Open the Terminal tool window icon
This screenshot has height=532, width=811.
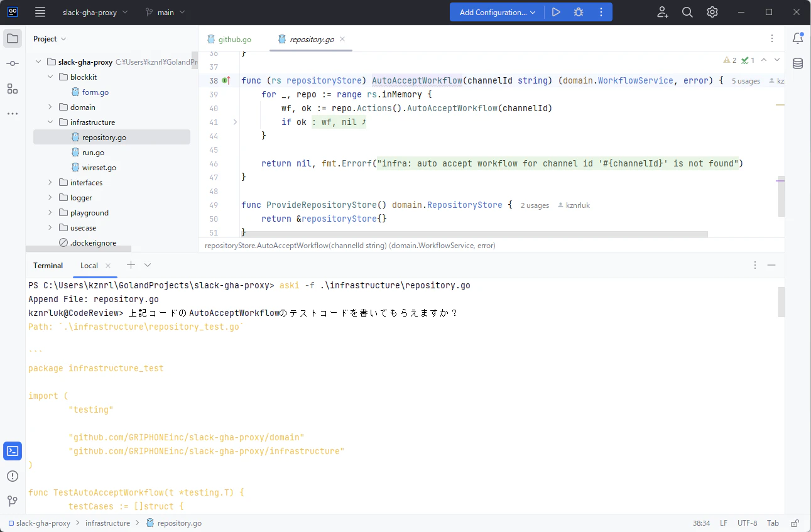tap(13, 451)
